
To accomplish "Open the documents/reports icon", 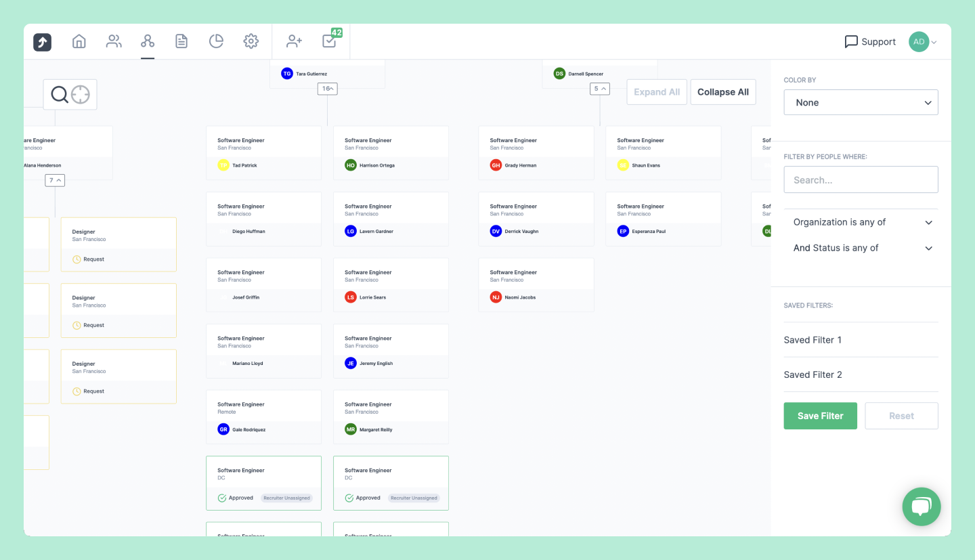I will pos(181,41).
